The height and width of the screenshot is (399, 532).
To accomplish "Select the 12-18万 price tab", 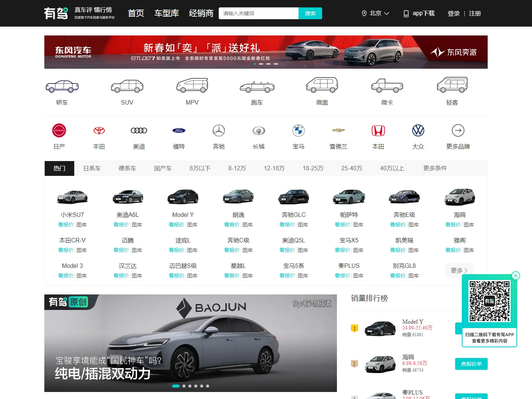I will [274, 168].
